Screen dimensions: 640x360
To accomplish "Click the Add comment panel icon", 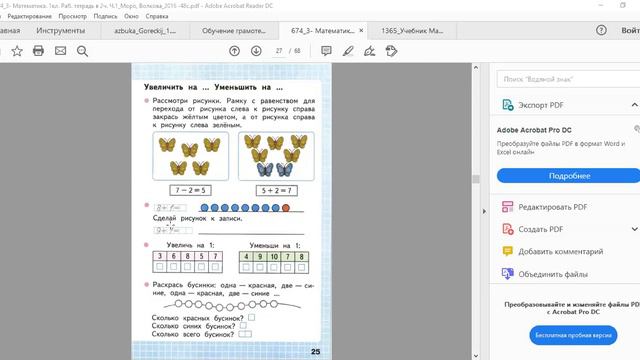I will [508, 251].
